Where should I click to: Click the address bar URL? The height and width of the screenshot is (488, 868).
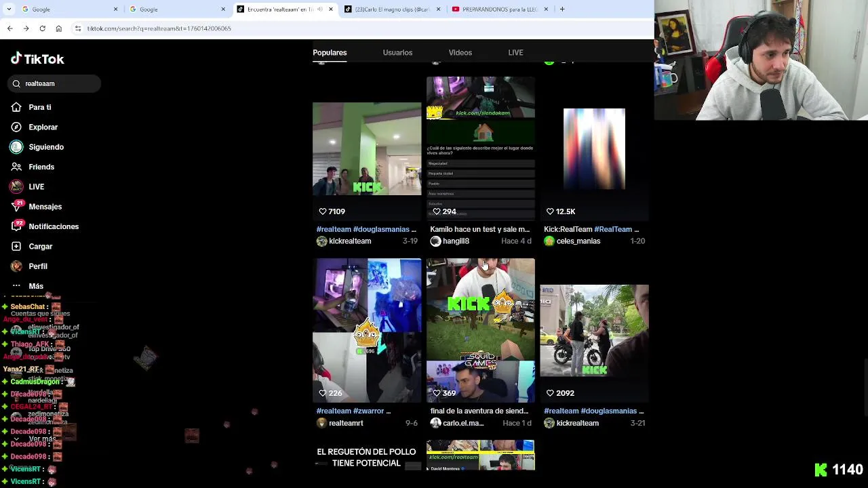point(159,28)
